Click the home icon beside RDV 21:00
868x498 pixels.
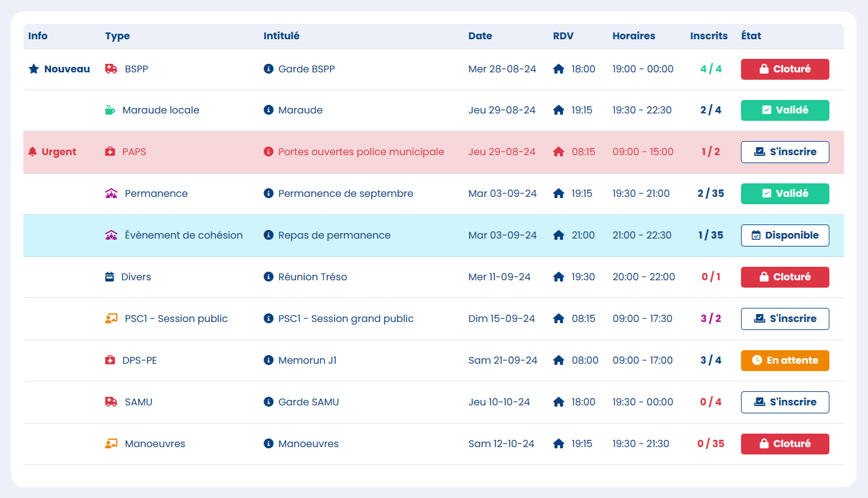[559, 236]
